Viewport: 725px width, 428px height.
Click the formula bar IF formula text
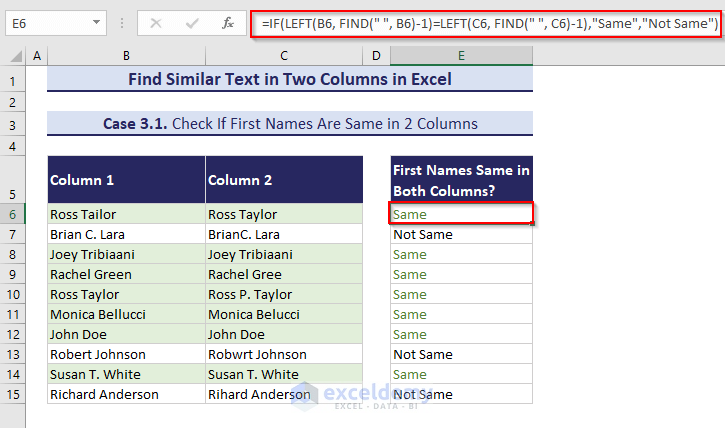pyautogui.click(x=487, y=22)
